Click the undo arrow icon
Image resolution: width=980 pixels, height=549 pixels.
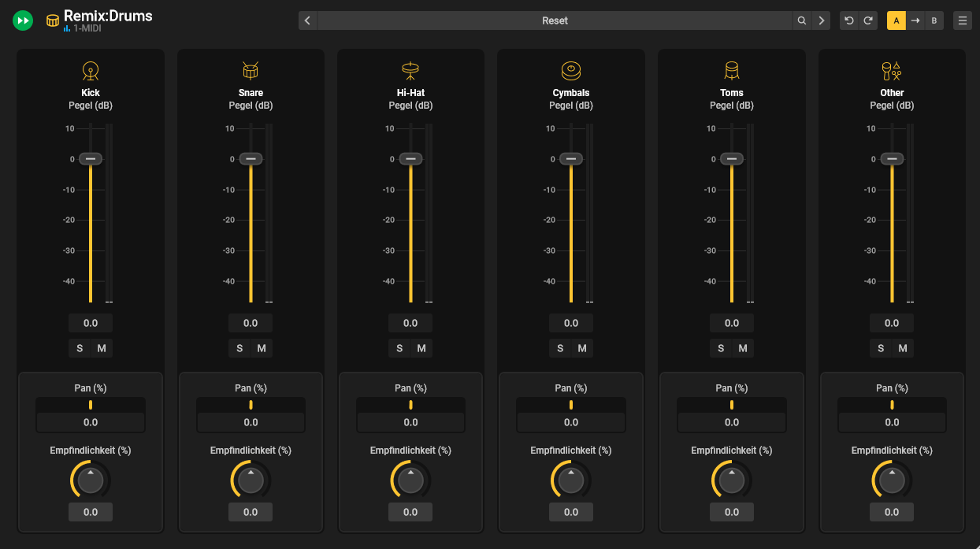tap(848, 20)
